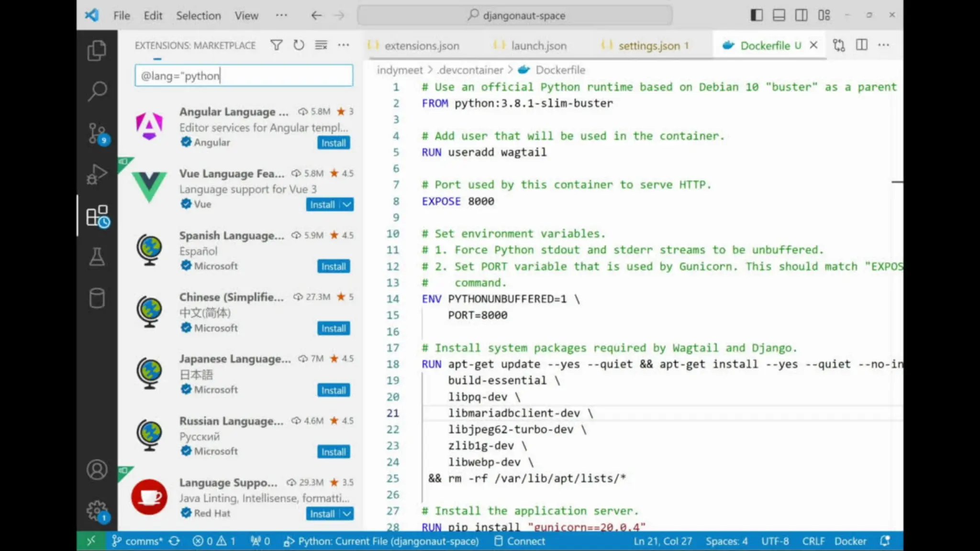Select debug config Python: Current File
This screenshot has width=980, height=551.
(x=381, y=541)
